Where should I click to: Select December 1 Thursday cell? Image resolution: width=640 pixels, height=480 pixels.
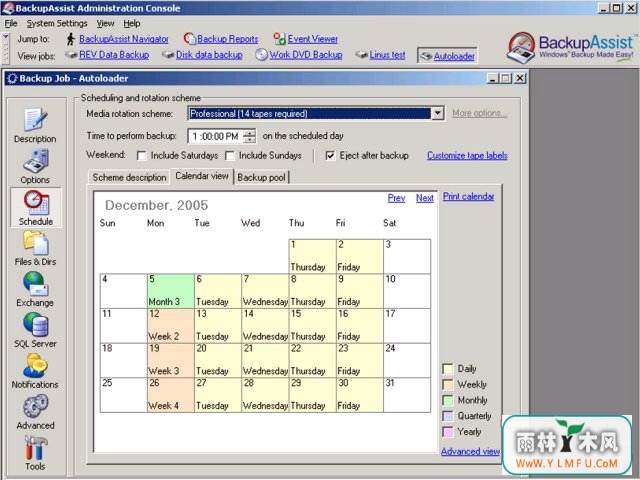click(312, 256)
